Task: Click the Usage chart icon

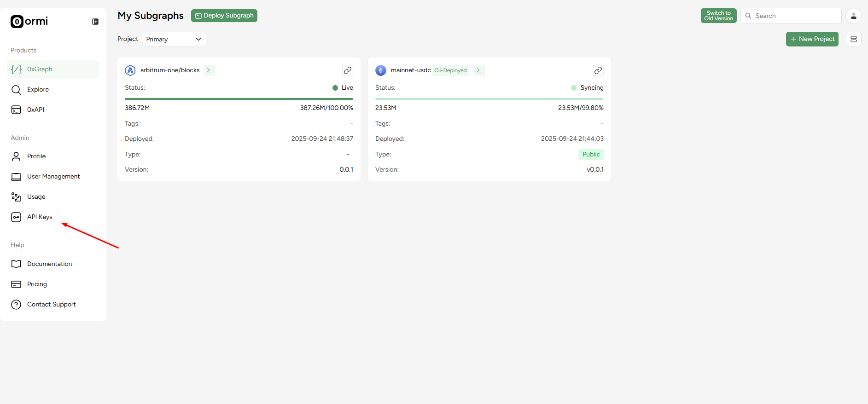Action: tap(16, 197)
